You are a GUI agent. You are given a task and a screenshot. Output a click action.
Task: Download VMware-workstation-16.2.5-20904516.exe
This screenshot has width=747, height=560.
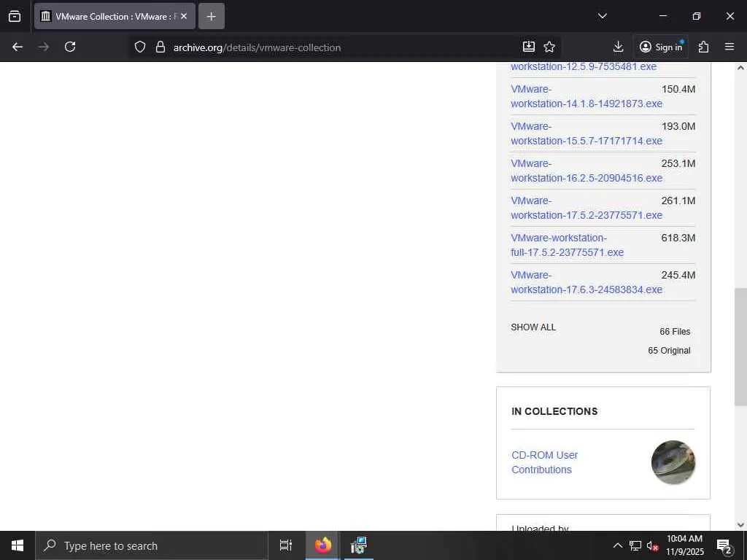pos(587,171)
